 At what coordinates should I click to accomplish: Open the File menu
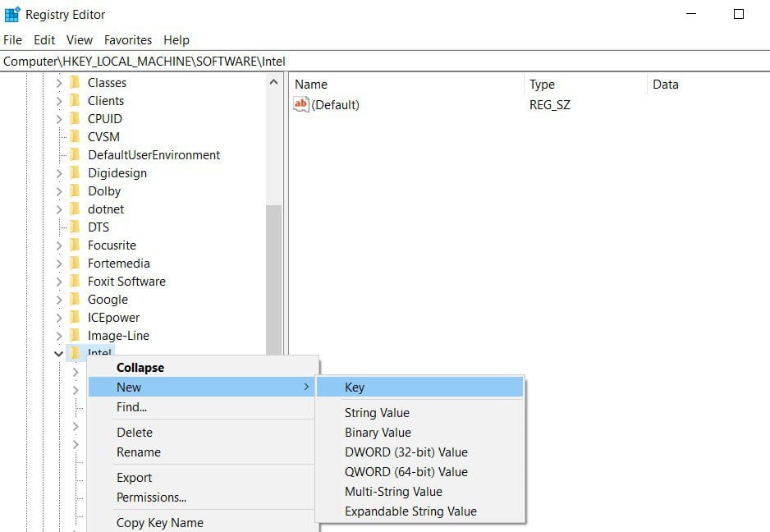tap(13, 39)
